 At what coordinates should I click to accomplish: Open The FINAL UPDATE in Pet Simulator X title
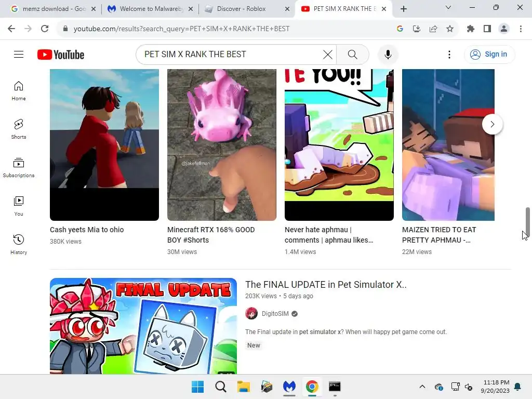[326, 285]
